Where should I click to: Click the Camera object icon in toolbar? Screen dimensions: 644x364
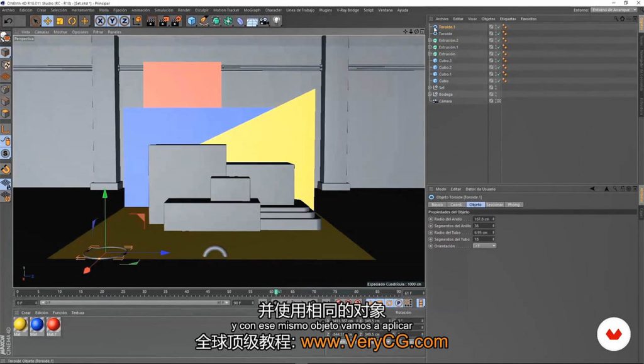pos(264,21)
